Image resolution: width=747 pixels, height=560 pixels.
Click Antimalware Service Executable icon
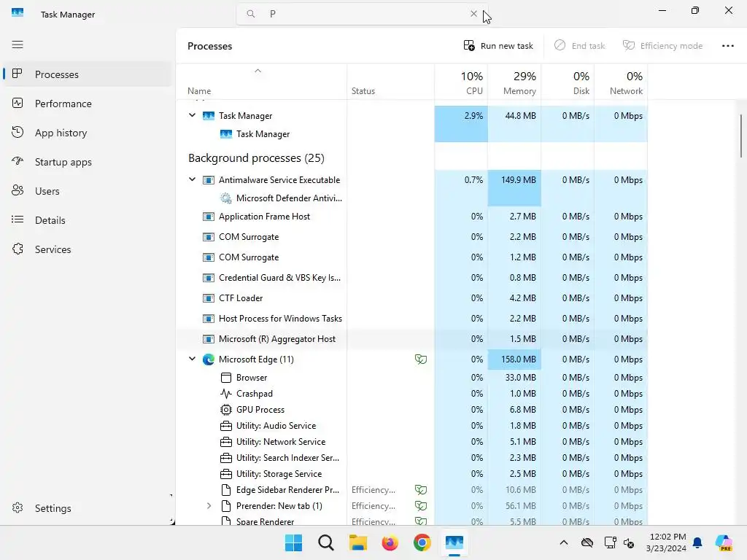(208, 180)
